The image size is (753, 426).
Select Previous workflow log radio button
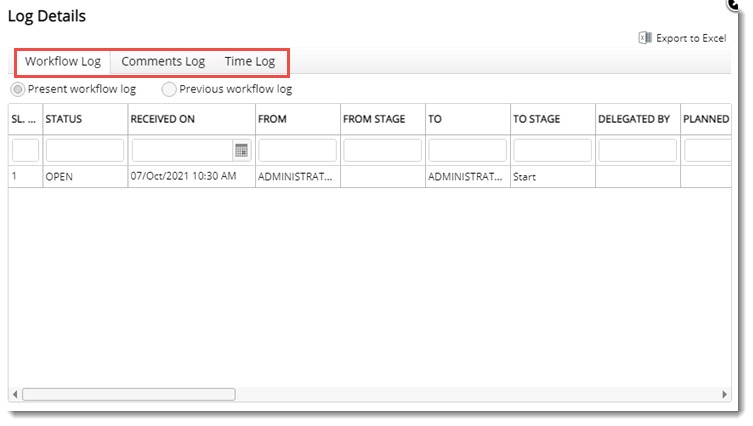point(169,89)
